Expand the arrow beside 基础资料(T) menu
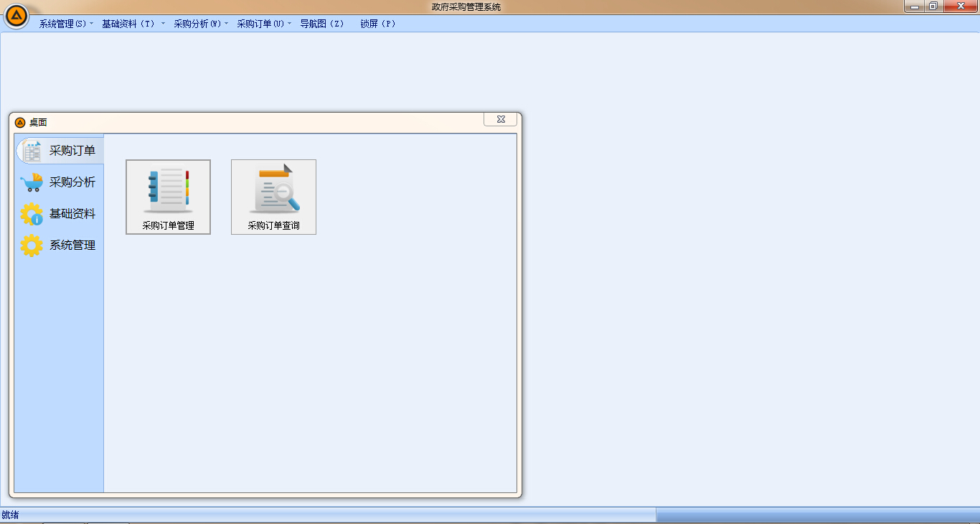Viewport: 980px width, 524px height. point(163,24)
